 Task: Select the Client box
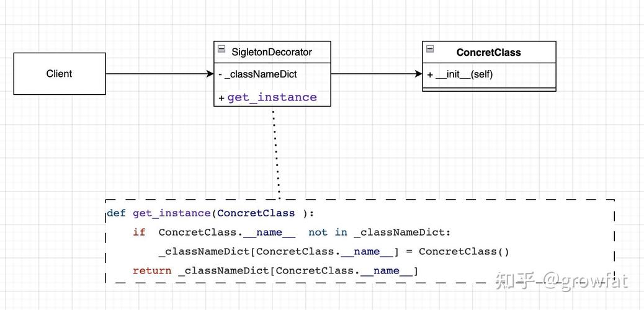pos(60,74)
